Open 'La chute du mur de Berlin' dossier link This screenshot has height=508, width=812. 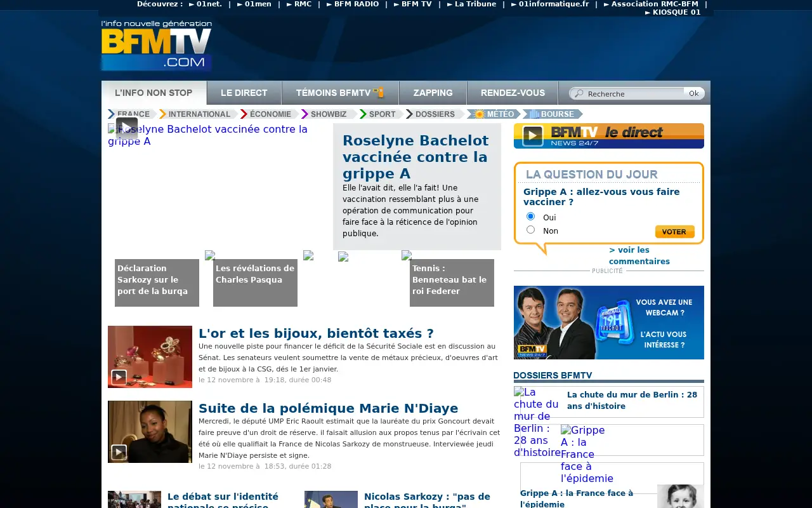632,400
